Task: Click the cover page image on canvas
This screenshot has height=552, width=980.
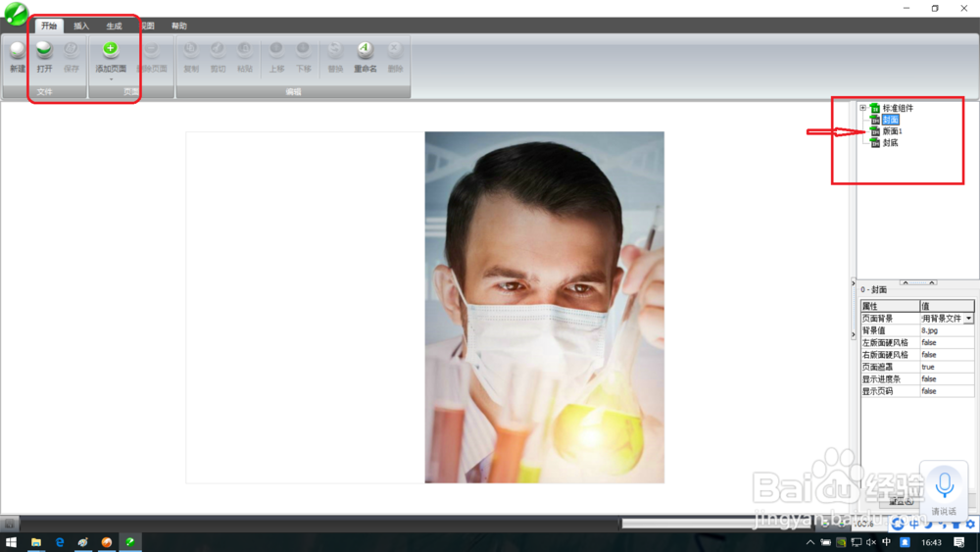Action: point(544,307)
